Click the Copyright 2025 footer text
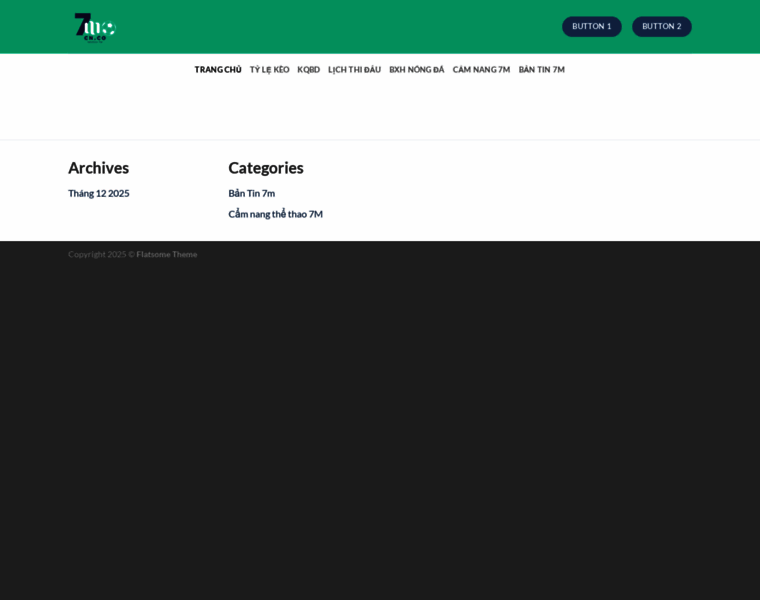Screen dimensions: 760x600 pos(100,254)
